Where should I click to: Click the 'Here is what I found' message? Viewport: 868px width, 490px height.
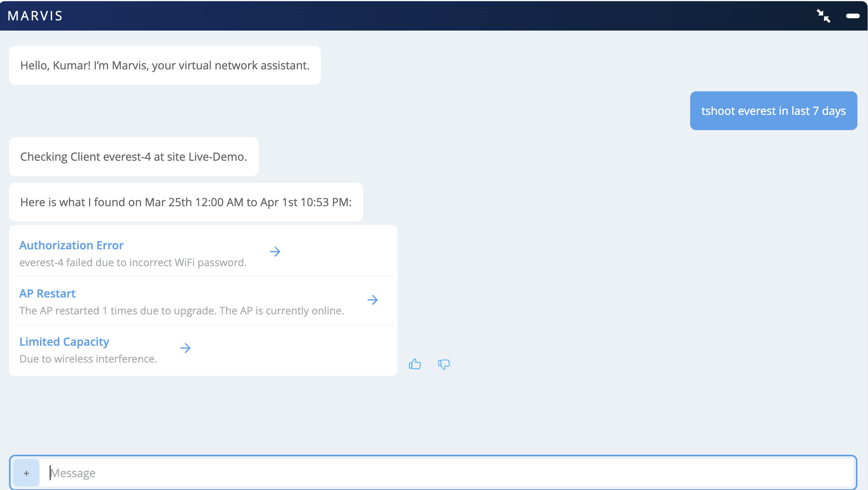coord(186,202)
